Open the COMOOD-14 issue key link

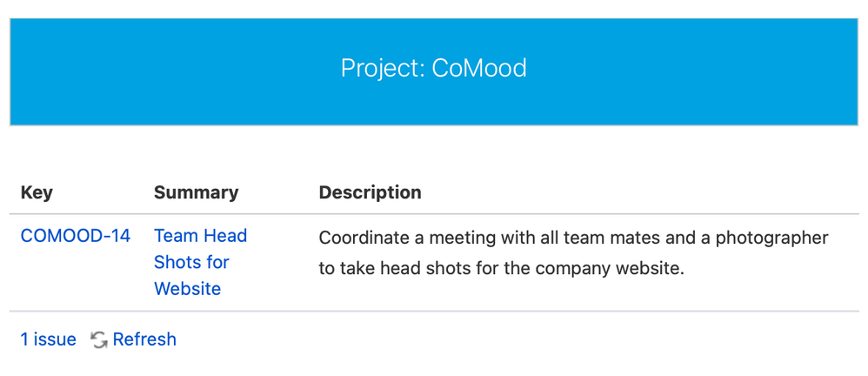(x=76, y=236)
